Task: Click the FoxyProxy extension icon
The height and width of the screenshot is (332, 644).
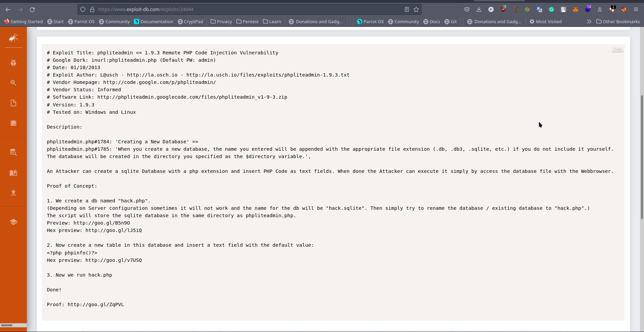Action: (491, 9)
